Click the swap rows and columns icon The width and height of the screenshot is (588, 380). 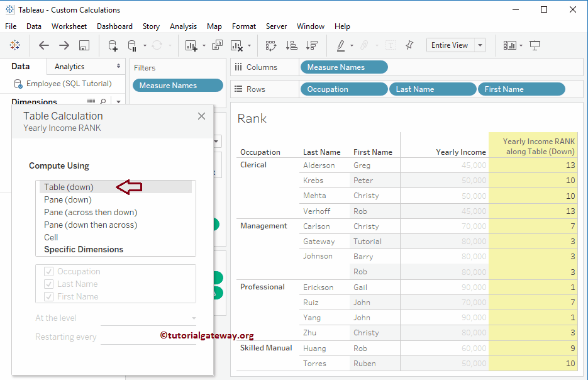(x=271, y=45)
